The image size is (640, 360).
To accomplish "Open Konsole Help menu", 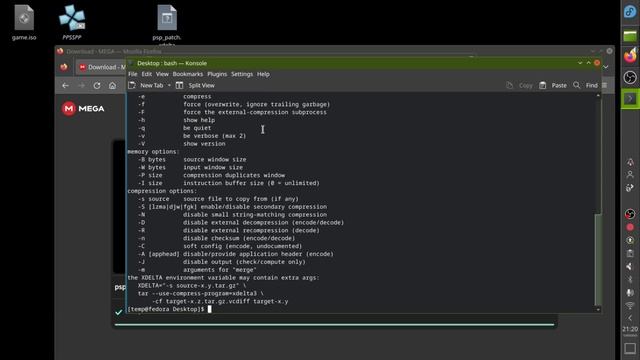I will tap(263, 74).
